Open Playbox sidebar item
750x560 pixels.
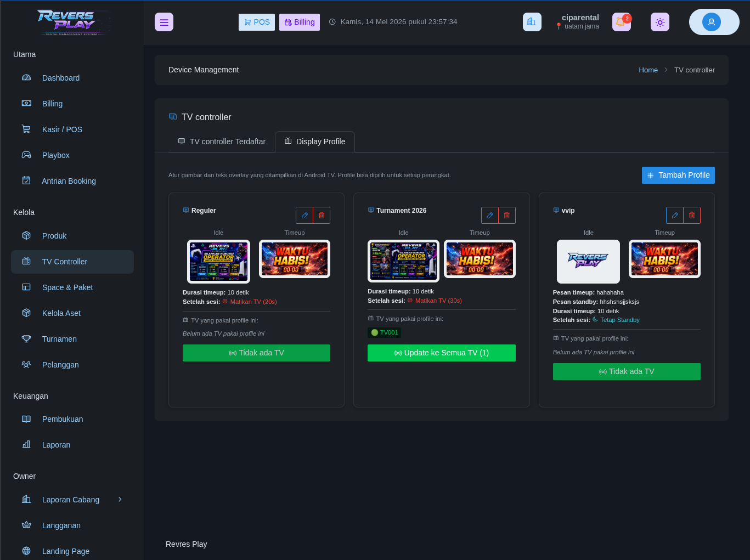point(72,155)
